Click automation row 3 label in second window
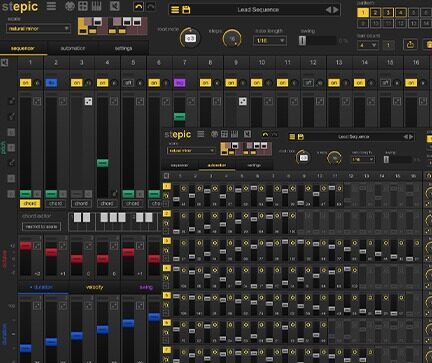Screen dimensions: 432x363 167,241
